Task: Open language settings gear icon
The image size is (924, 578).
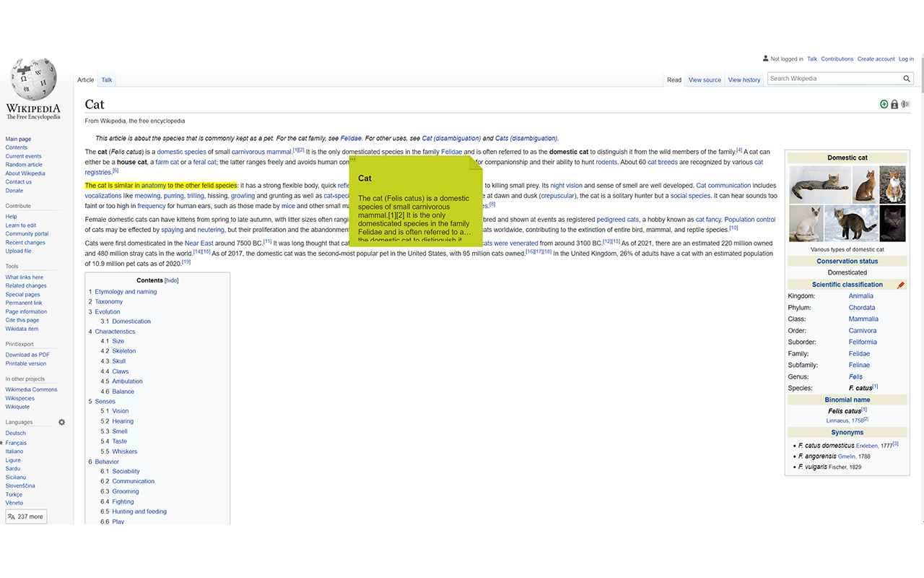Action: (62, 422)
